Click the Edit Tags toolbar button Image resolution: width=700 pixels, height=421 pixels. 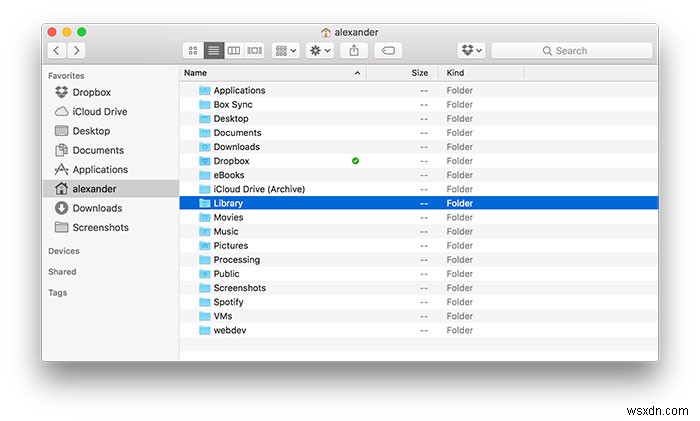click(x=388, y=50)
